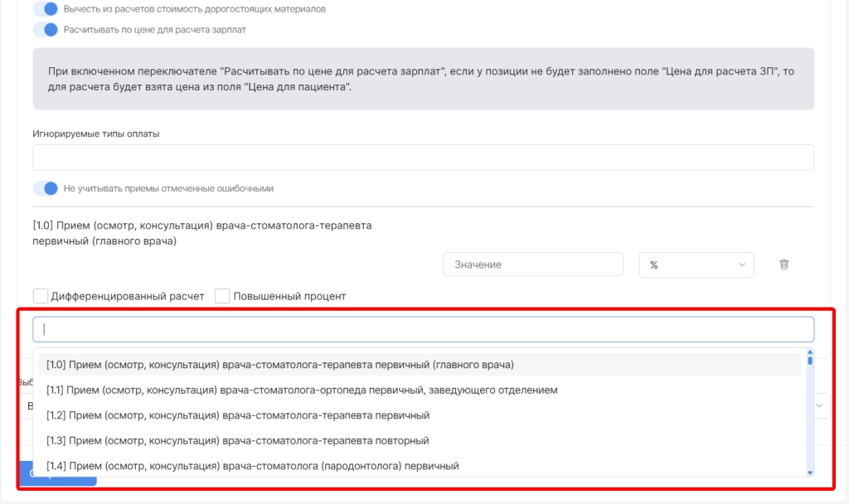Viewport: 849px width, 504px height.
Task: Click the dropdown list scrollbar thumb
Action: 810,361
